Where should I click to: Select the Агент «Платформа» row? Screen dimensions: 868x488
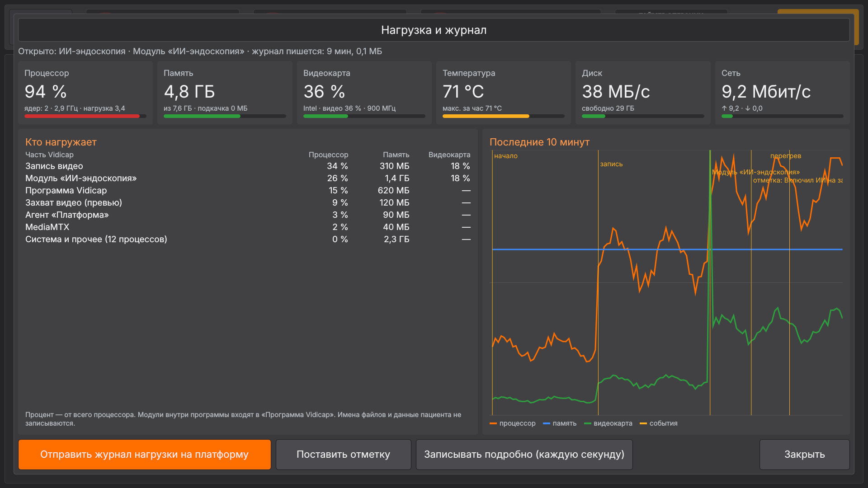(248, 215)
